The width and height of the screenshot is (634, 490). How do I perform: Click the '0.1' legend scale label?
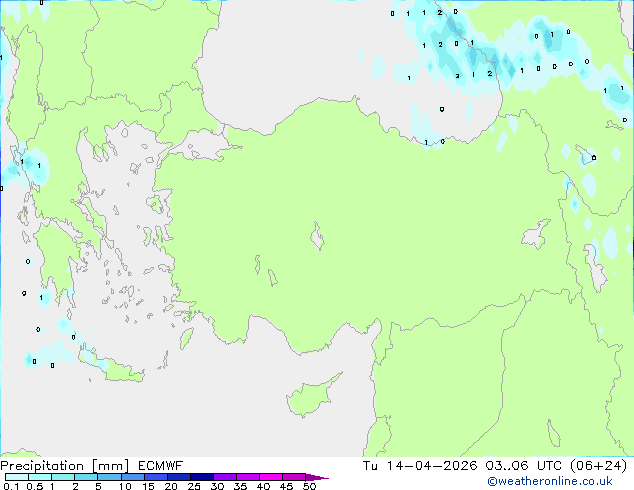(x=11, y=486)
